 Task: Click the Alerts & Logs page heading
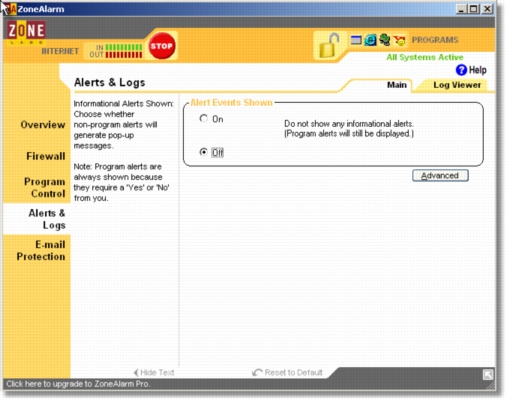coord(109,82)
